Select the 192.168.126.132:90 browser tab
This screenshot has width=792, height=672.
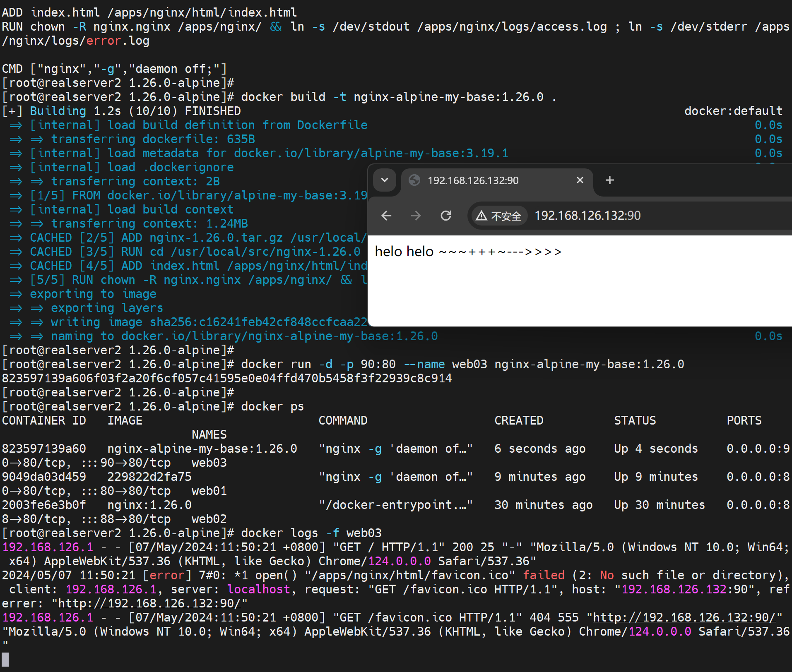pos(496,180)
